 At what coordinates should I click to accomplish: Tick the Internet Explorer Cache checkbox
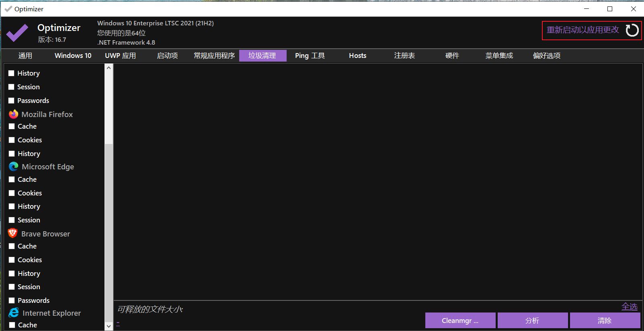click(12, 325)
